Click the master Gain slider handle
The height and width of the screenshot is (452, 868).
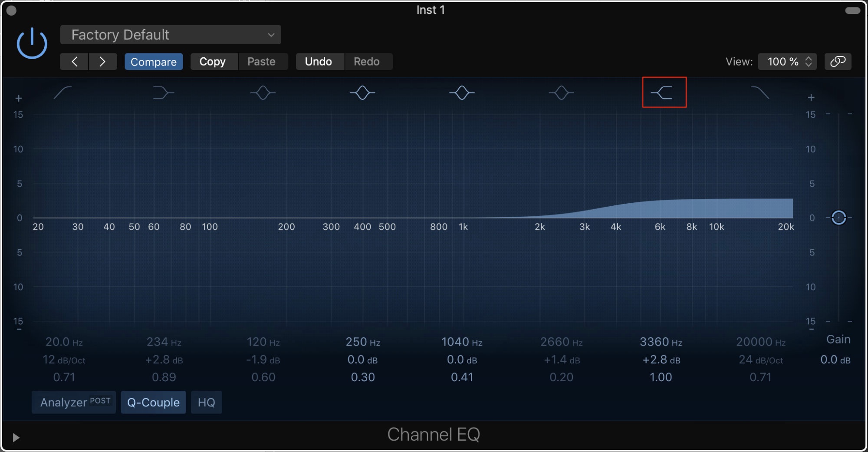click(x=838, y=218)
